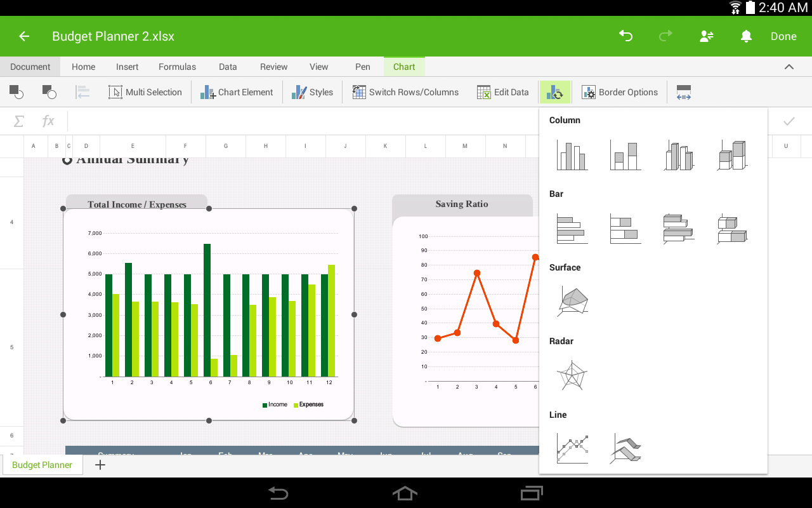Image resolution: width=812 pixels, height=508 pixels.
Task: Click the Saving Ratio line chart
Action: [x=466, y=321]
